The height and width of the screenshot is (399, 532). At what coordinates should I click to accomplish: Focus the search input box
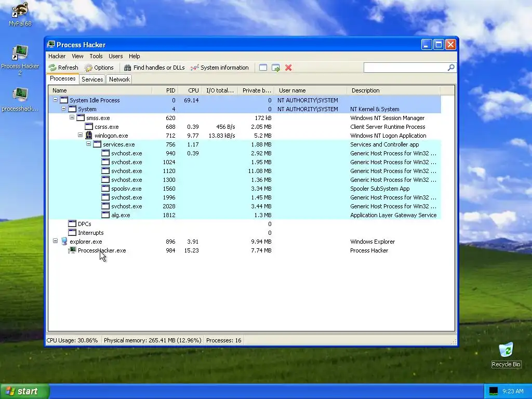(405, 68)
